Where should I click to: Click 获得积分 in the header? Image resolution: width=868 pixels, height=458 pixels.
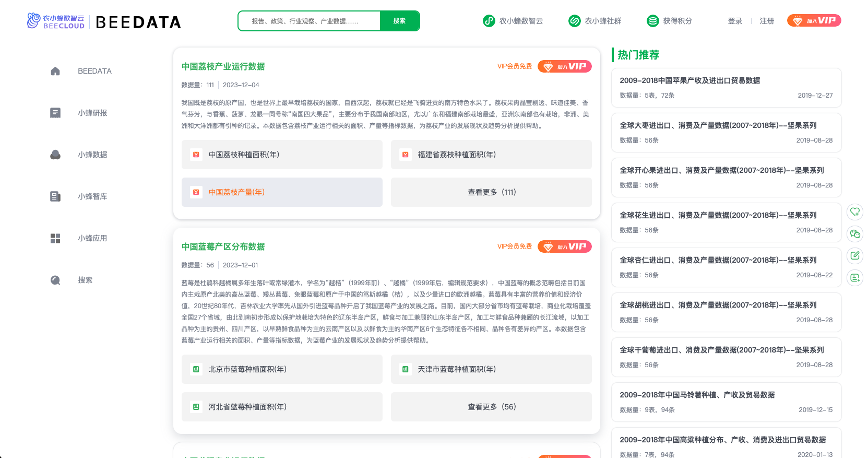tap(670, 21)
